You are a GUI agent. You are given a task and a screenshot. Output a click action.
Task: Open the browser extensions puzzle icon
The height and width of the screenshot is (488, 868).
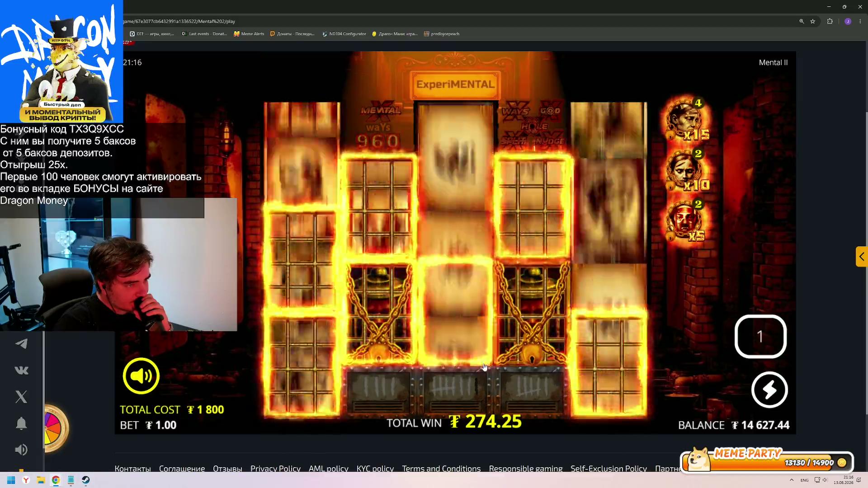[830, 21]
